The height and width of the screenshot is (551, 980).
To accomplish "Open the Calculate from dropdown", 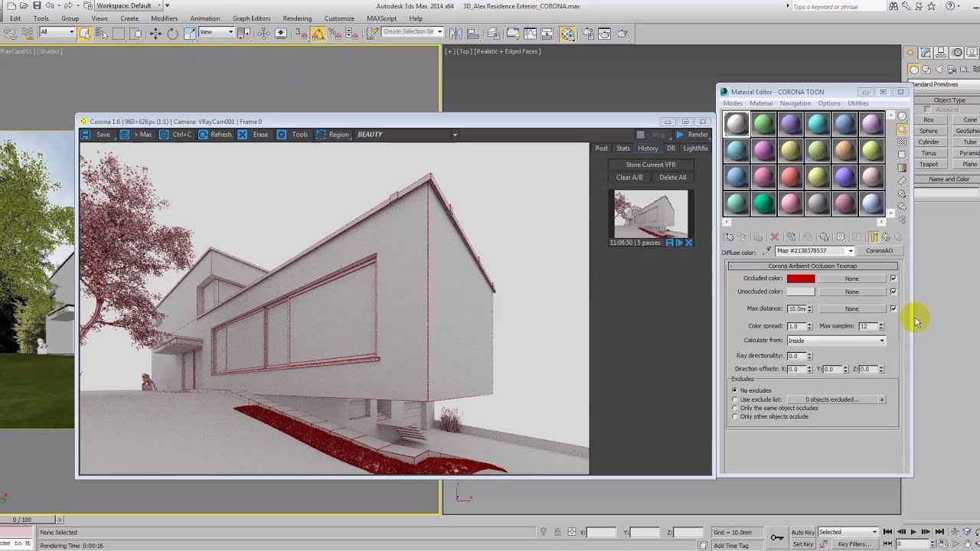I will coord(836,341).
